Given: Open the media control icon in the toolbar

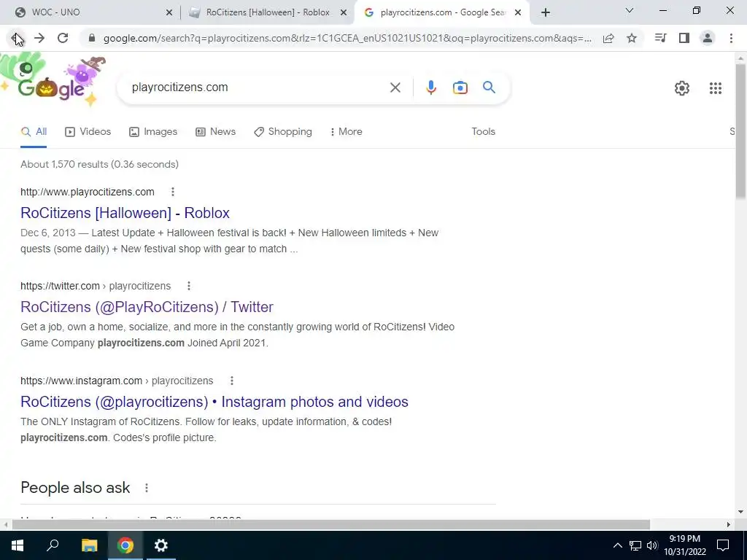Looking at the screenshot, I should (x=660, y=38).
